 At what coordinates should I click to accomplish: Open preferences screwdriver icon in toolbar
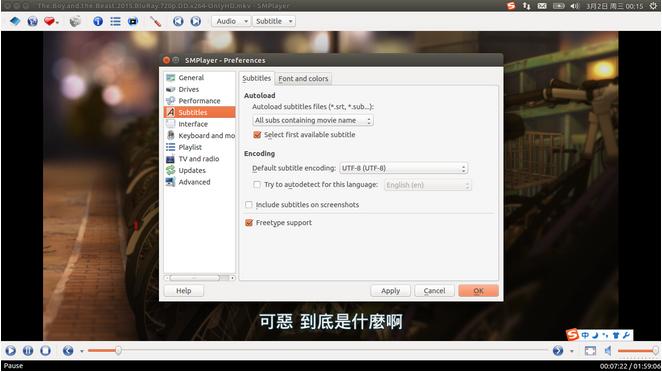(155, 21)
